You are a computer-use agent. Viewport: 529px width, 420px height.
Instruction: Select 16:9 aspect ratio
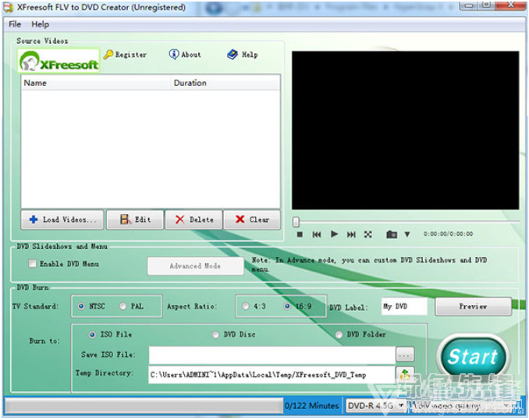point(287,306)
